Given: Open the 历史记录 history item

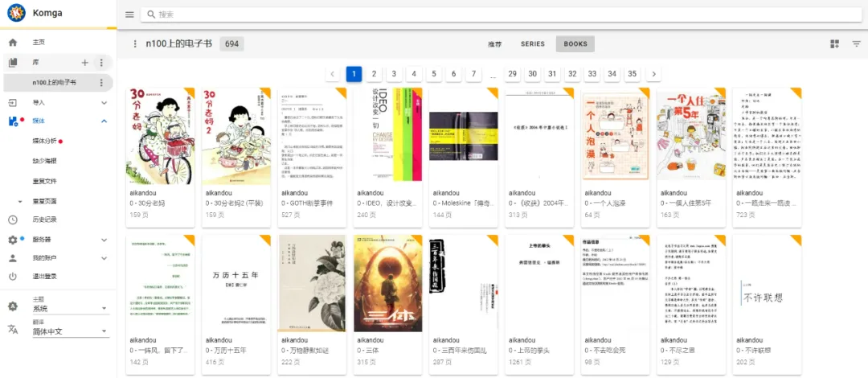Looking at the screenshot, I should click(44, 220).
